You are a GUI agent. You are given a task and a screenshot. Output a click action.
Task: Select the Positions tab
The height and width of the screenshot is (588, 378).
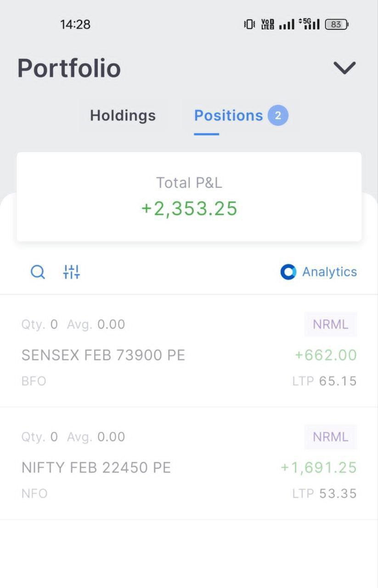pos(228,115)
